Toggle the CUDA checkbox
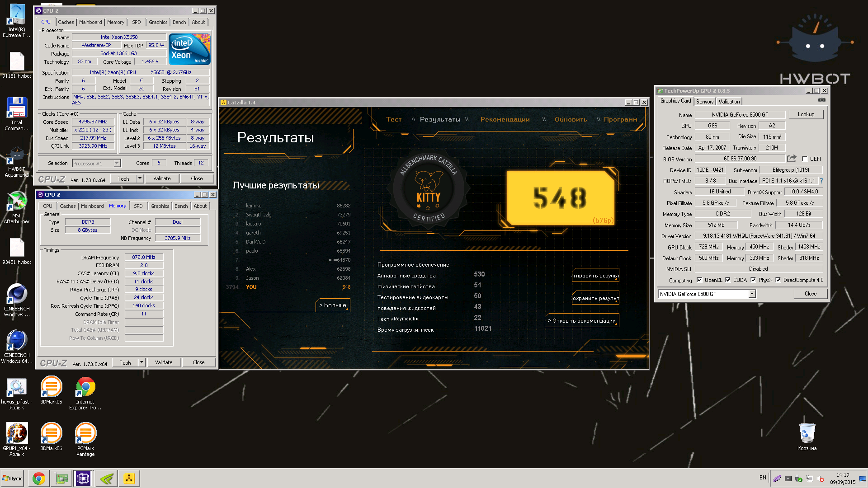 pos(728,280)
